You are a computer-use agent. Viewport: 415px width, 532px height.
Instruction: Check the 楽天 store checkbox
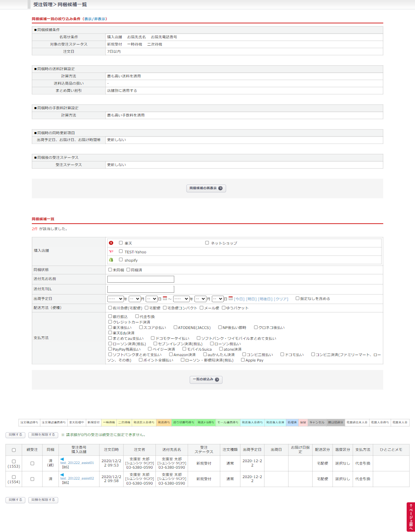coord(121,243)
